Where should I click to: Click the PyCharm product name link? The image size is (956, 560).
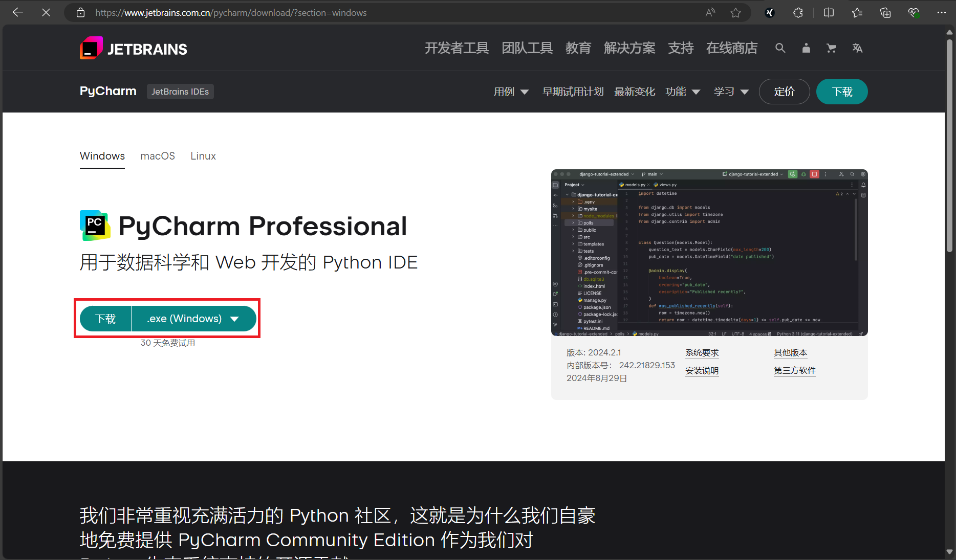108,91
